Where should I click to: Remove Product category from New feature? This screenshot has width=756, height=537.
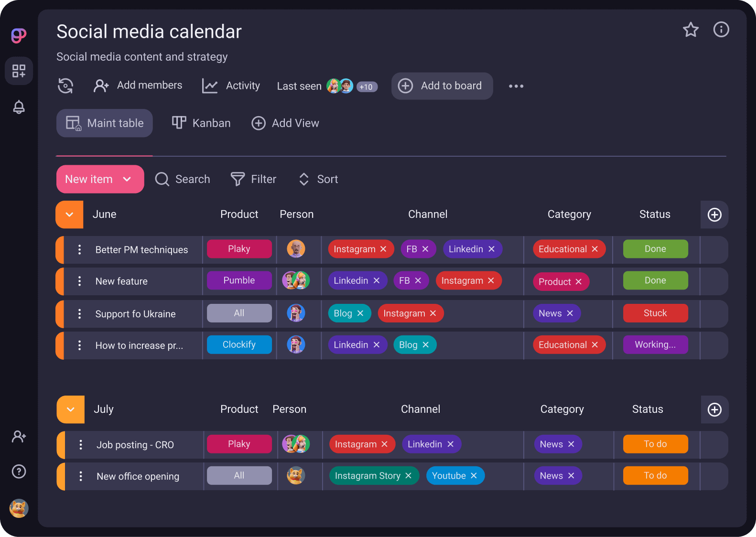tap(578, 282)
